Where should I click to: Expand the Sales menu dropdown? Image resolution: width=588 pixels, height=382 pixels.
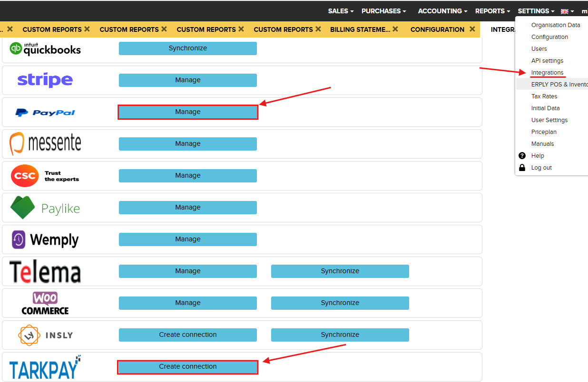[x=341, y=11]
